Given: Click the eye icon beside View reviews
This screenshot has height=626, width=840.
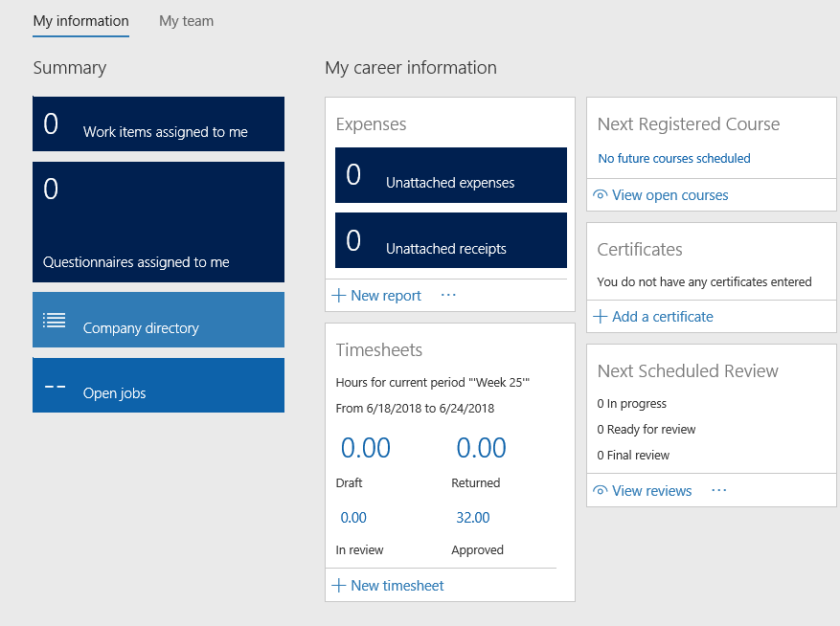Looking at the screenshot, I should 601,490.
